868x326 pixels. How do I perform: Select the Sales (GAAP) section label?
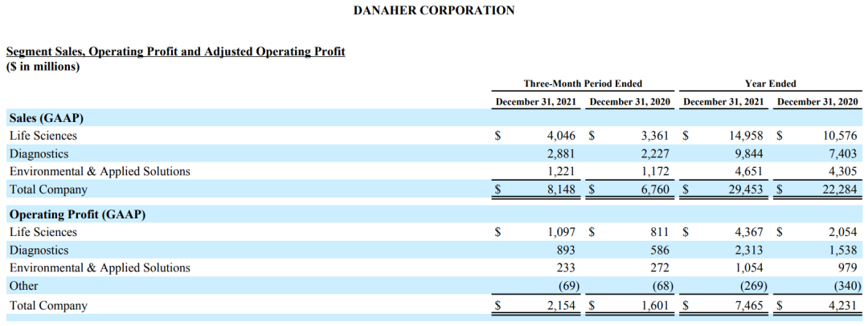point(47,118)
